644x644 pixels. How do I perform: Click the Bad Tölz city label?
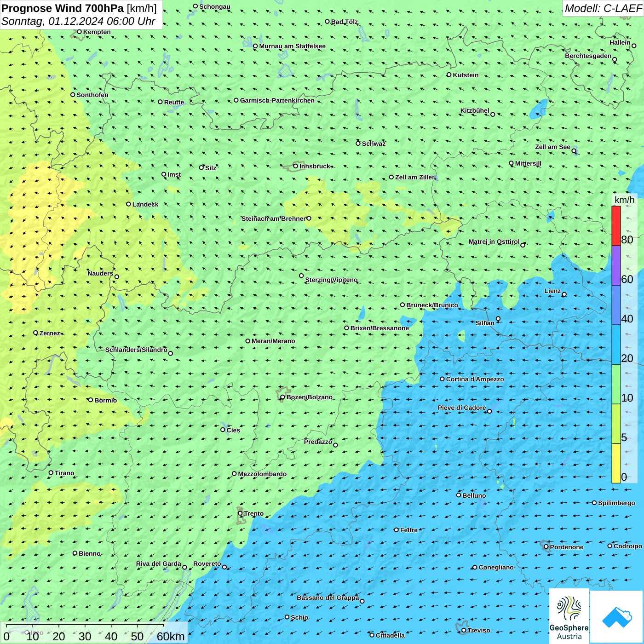click(x=344, y=22)
